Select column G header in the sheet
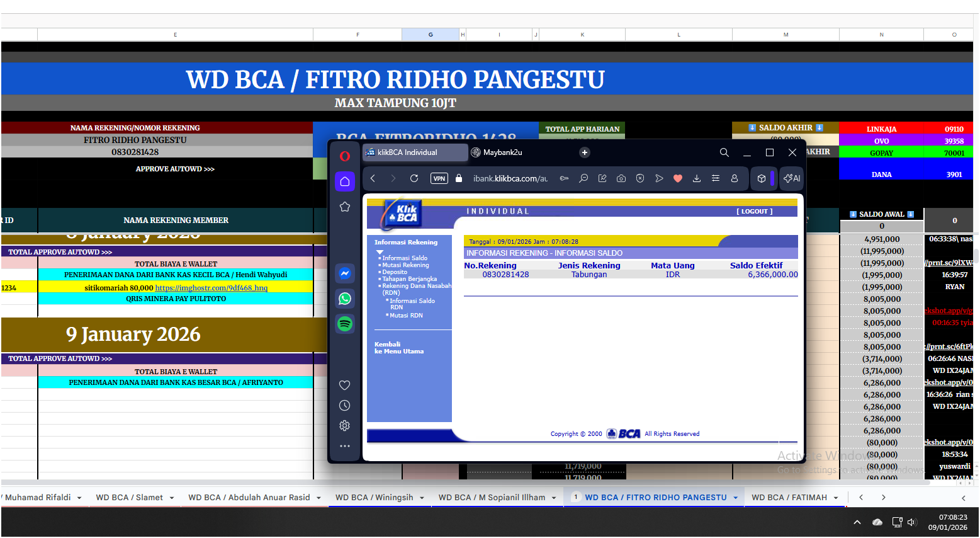This screenshot has width=980, height=538. pyautogui.click(x=431, y=35)
